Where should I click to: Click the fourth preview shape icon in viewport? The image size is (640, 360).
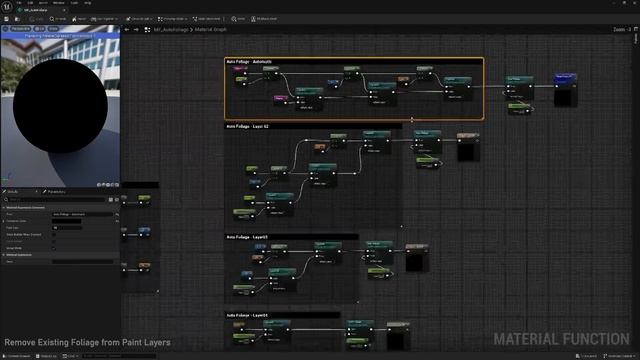click(112, 185)
